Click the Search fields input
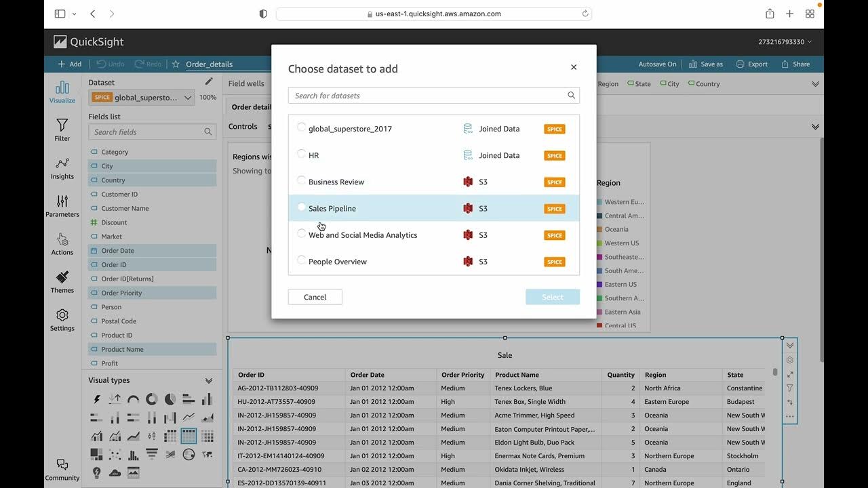868x488 pixels. point(153,132)
